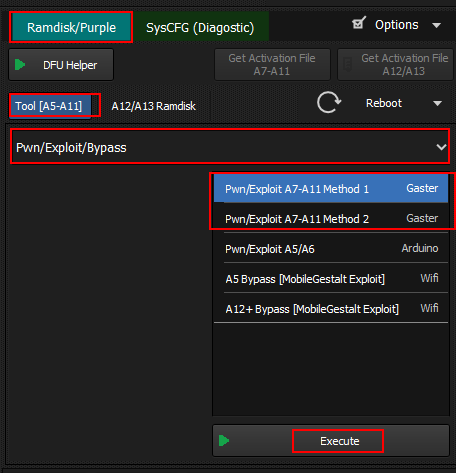Screen dimensions: 456x473
Task: Select Pwn/Exploit A7-A11 Method 1 Gaster
Action: pos(331,189)
